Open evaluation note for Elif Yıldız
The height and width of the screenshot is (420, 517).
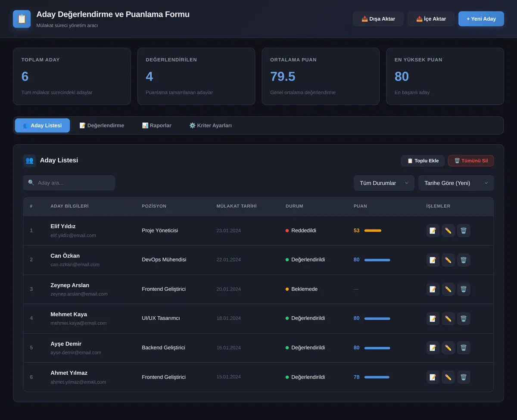(433, 230)
